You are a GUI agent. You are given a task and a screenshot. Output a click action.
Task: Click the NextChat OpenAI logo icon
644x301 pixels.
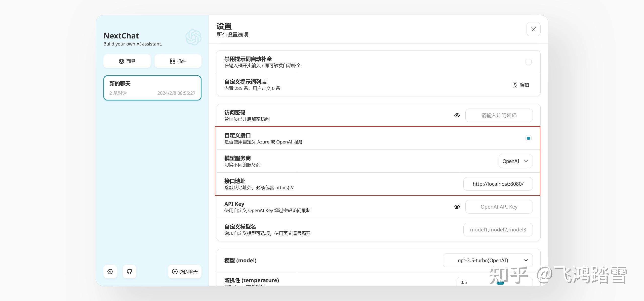click(193, 37)
